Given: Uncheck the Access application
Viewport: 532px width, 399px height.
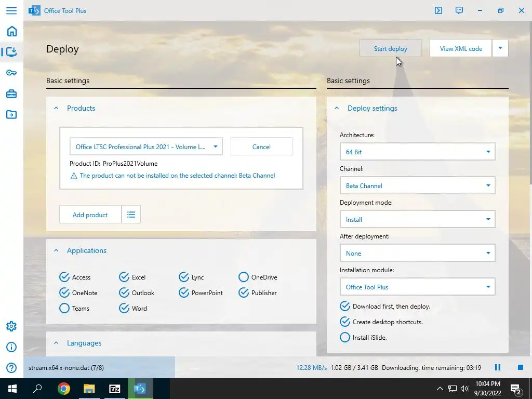Looking at the screenshot, I should click(75, 277).
